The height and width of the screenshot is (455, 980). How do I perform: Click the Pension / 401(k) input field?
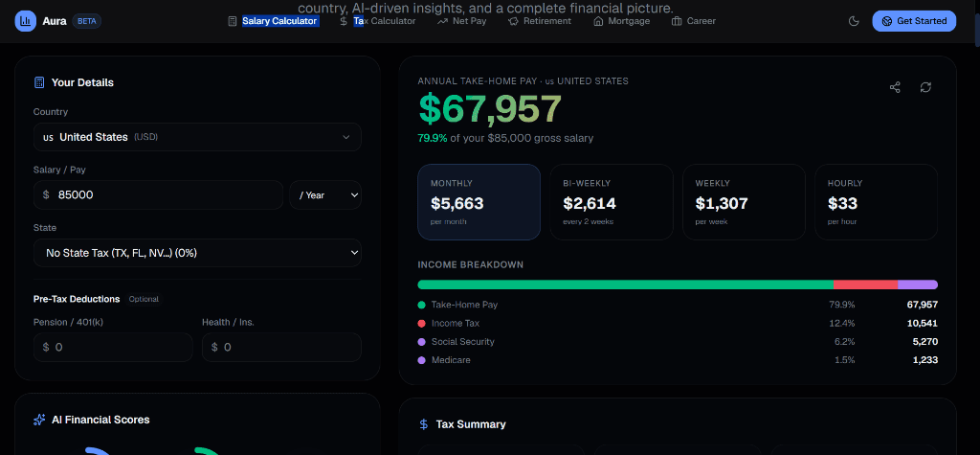[113, 347]
